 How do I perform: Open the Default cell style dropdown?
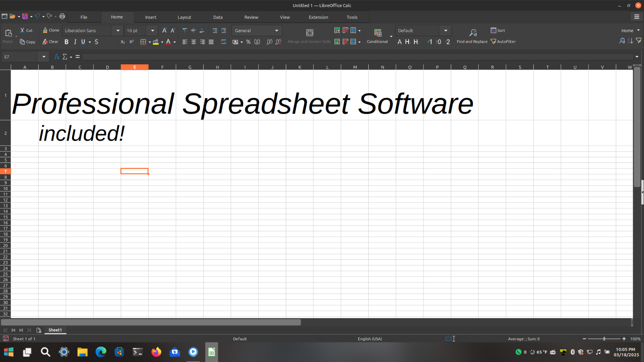[x=446, y=31]
